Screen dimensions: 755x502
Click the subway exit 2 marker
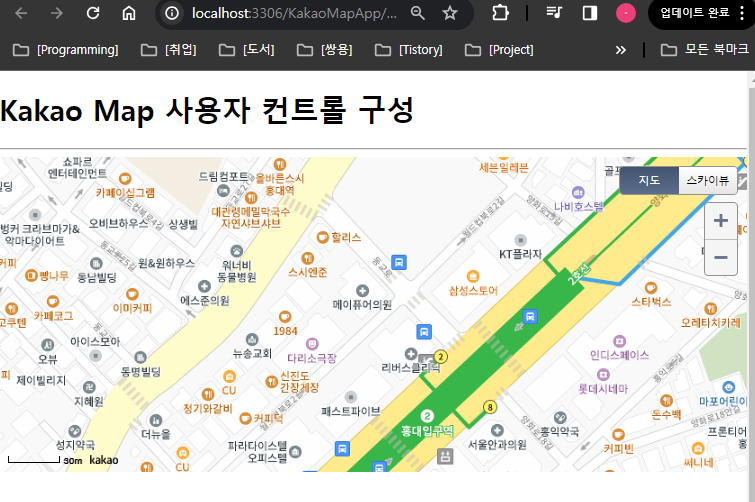click(x=441, y=357)
